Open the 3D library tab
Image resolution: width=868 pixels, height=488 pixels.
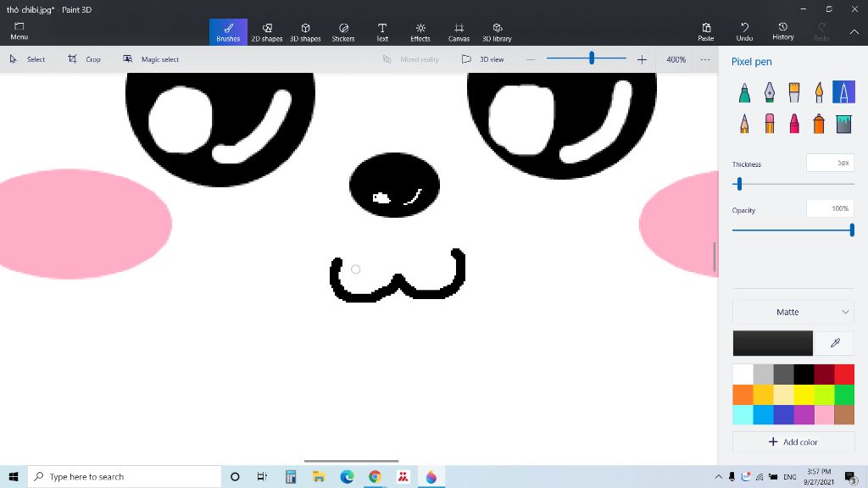[x=497, y=32]
